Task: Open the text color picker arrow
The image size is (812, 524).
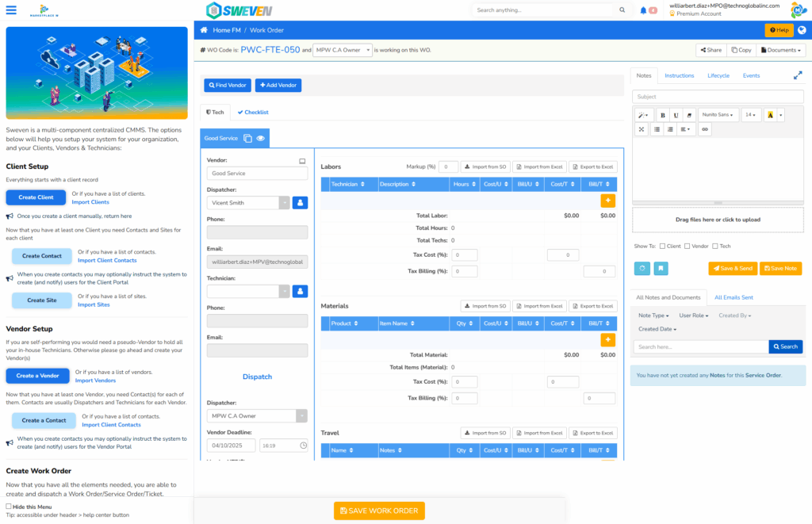Action: 781,115
